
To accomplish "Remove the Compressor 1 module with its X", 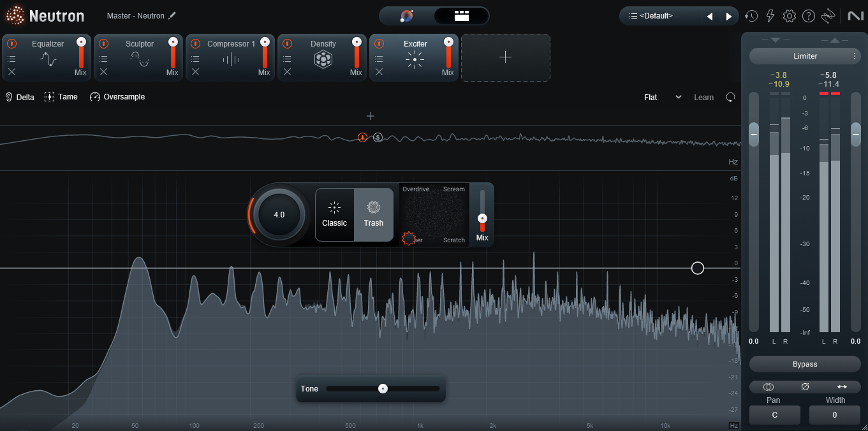I will click(195, 72).
